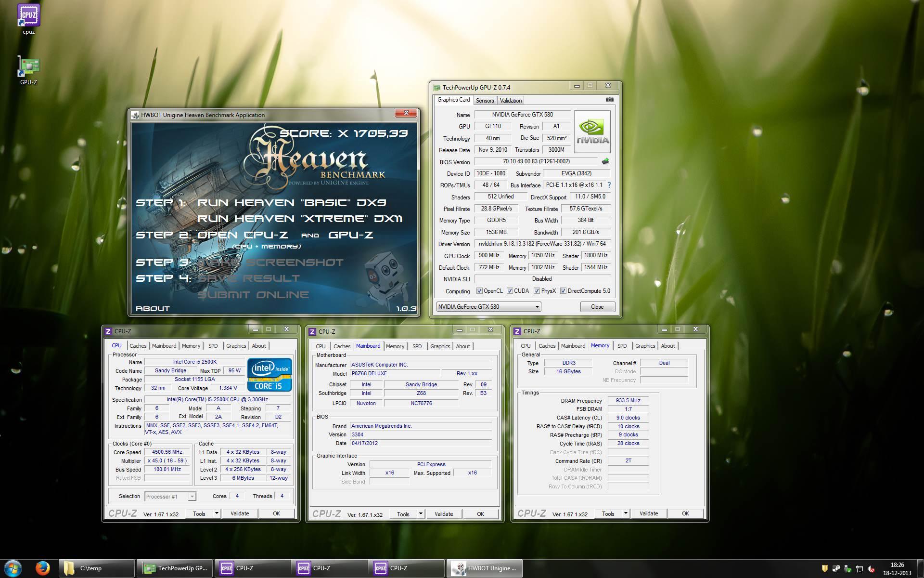The image size is (924, 578).
Task: Open the cpuz desktop shortcut icon
Action: [28, 15]
